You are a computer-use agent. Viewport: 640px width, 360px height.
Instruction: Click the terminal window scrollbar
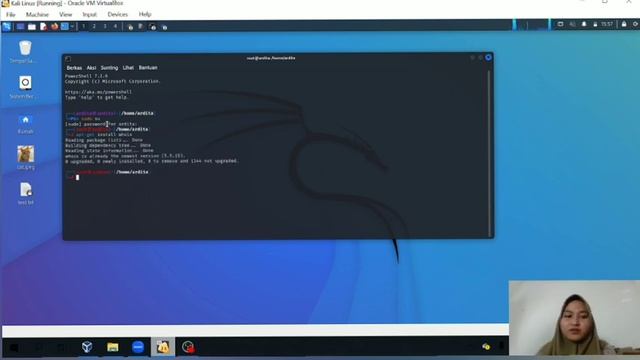tap(489, 153)
